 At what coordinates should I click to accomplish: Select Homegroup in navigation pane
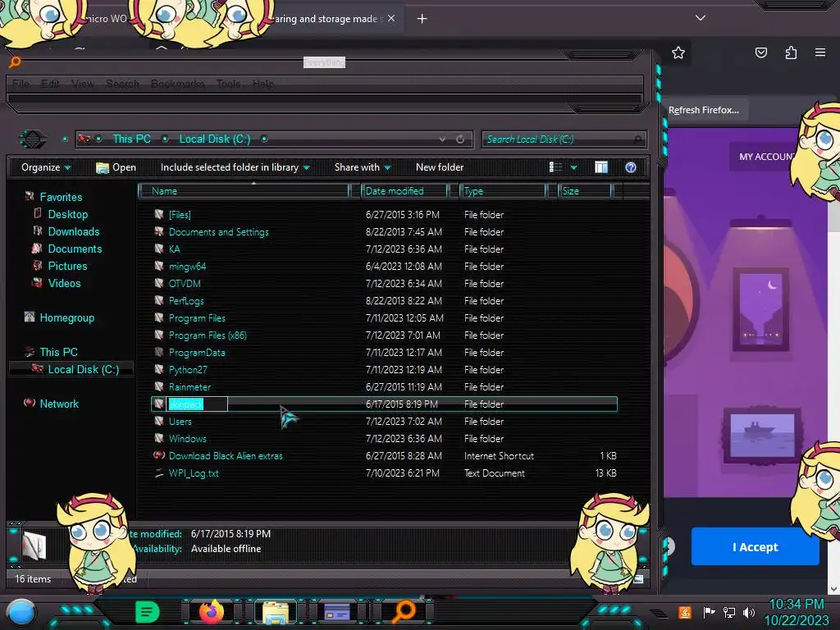(67, 317)
